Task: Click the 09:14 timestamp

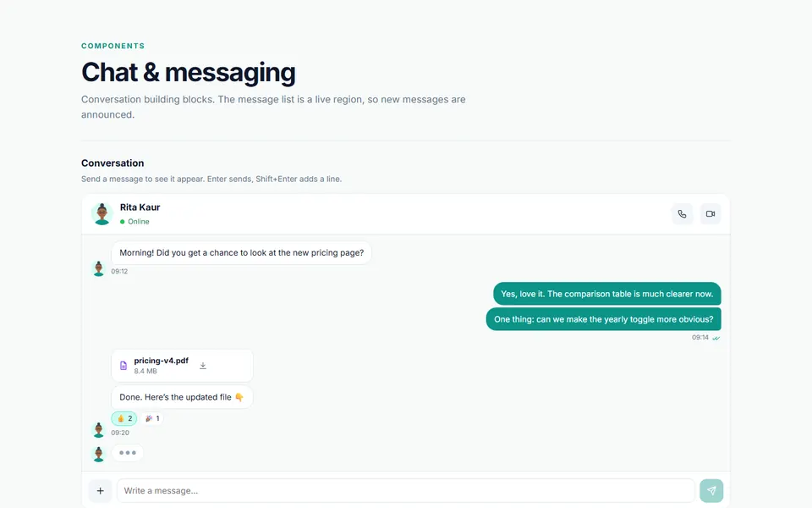Action: [700, 338]
